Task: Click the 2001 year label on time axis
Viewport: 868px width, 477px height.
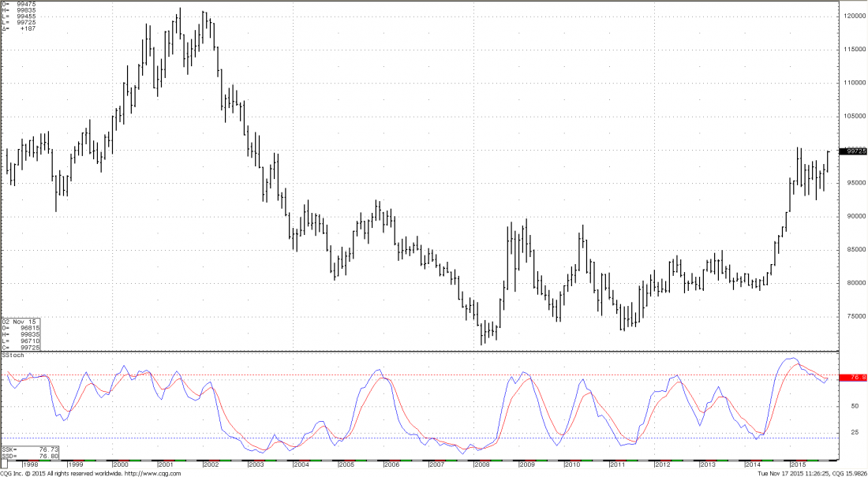Action: 166,465
